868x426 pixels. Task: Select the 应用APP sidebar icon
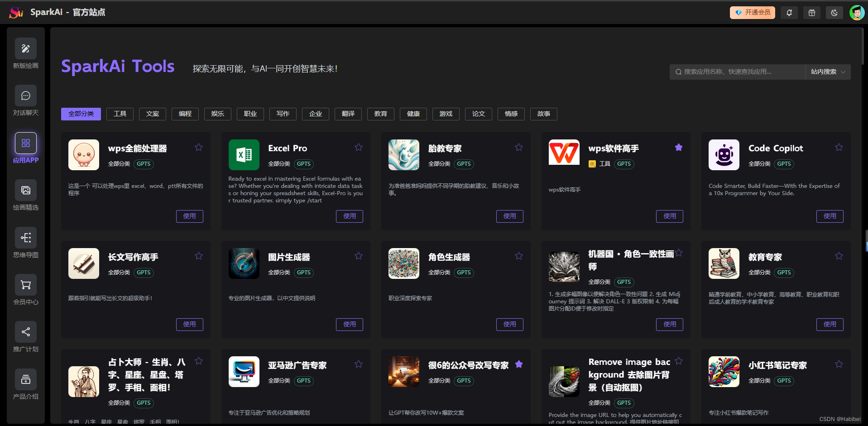point(26,143)
